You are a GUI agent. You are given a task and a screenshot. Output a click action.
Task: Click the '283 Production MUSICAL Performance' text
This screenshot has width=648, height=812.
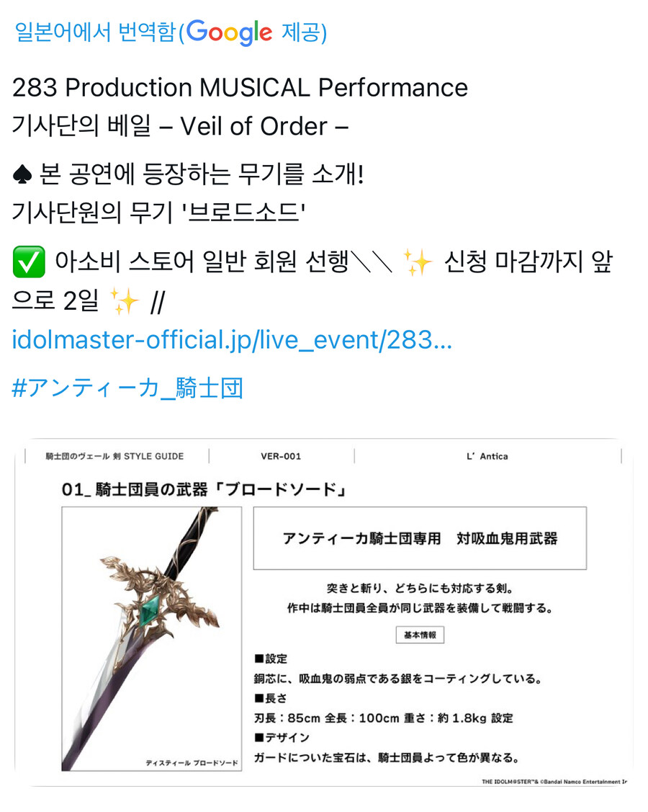coord(240,87)
